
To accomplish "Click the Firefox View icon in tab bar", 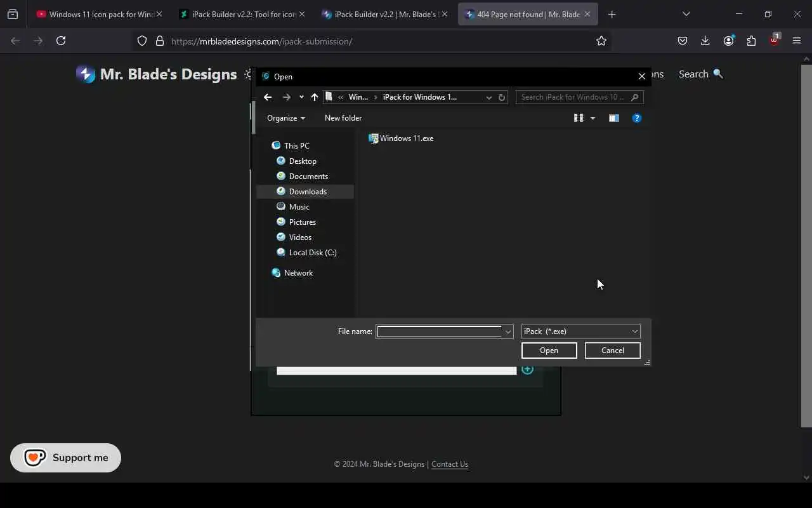I will pyautogui.click(x=13, y=14).
